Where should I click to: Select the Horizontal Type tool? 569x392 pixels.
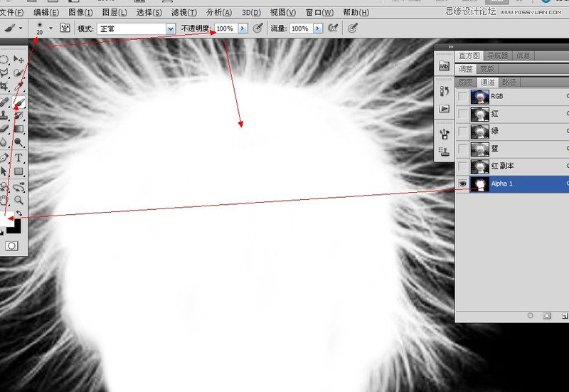(19, 158)
